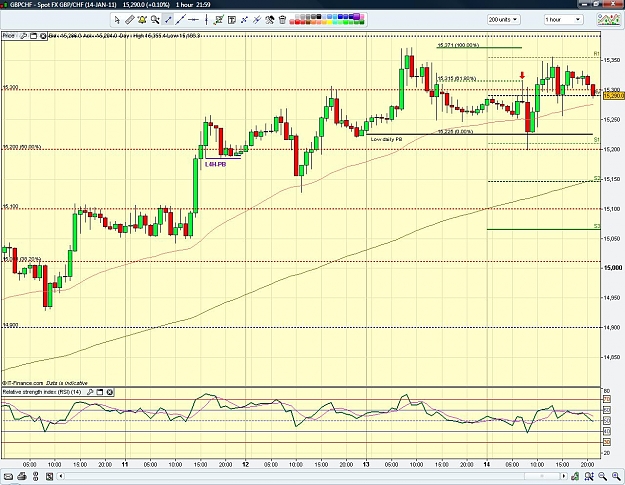Click the current price tag 15,290.0
Viewport: 625px width, 485px height.
point(614,96)
